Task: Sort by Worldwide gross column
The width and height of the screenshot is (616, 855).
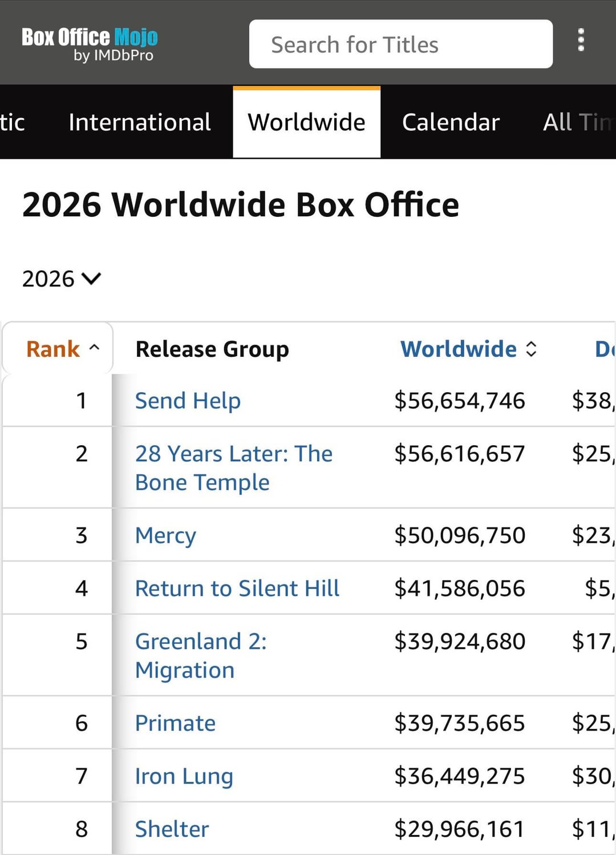Action: tap(458, 349)
